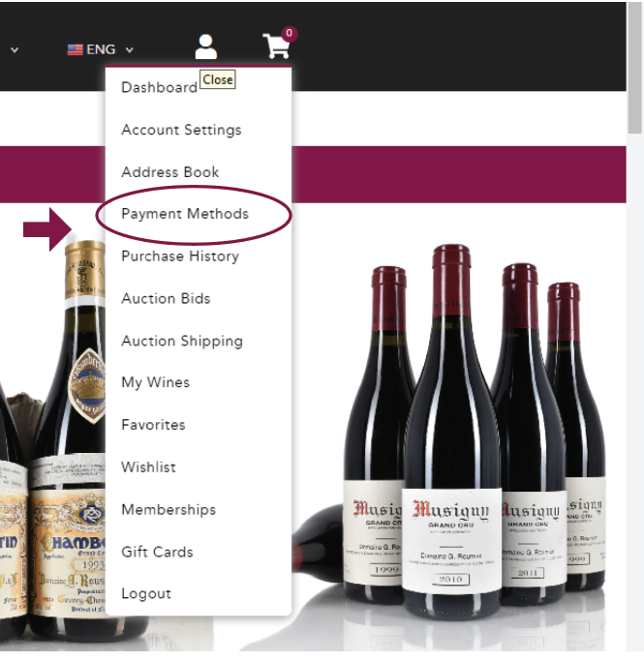Click the user account profile icon

pyautogui.click(x=205, y=46)
